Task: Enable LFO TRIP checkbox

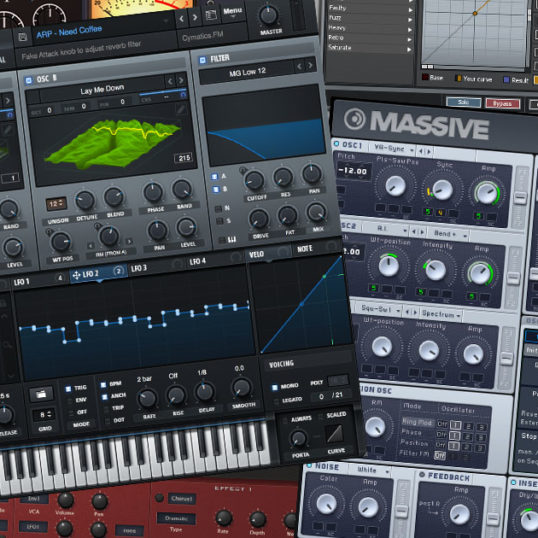Action: coord(106,409)
